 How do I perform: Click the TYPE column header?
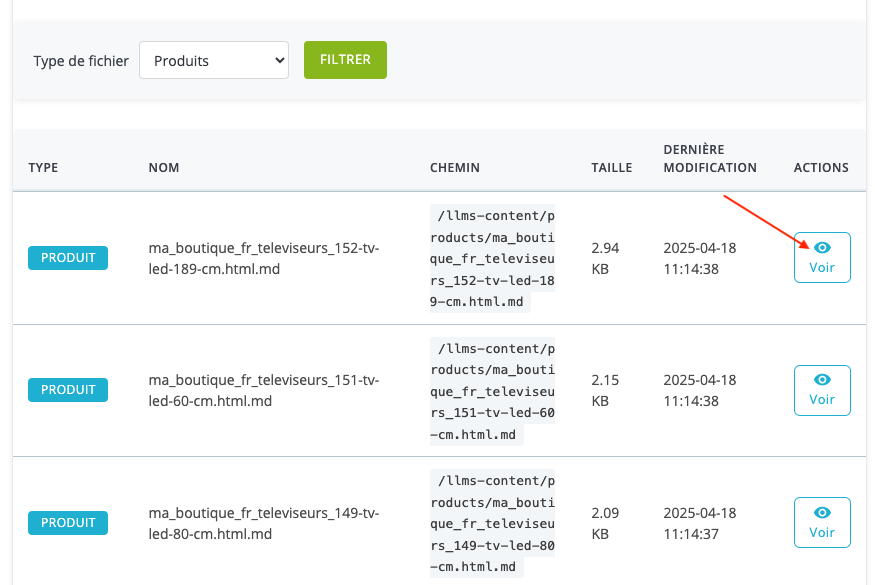[x=44, y=167]
